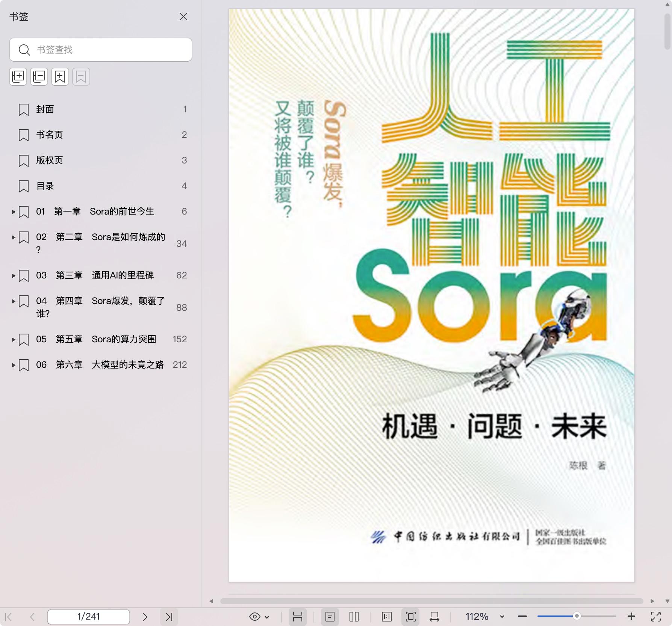
Task: Click vertical scroll down arrow
Action: 667,601
